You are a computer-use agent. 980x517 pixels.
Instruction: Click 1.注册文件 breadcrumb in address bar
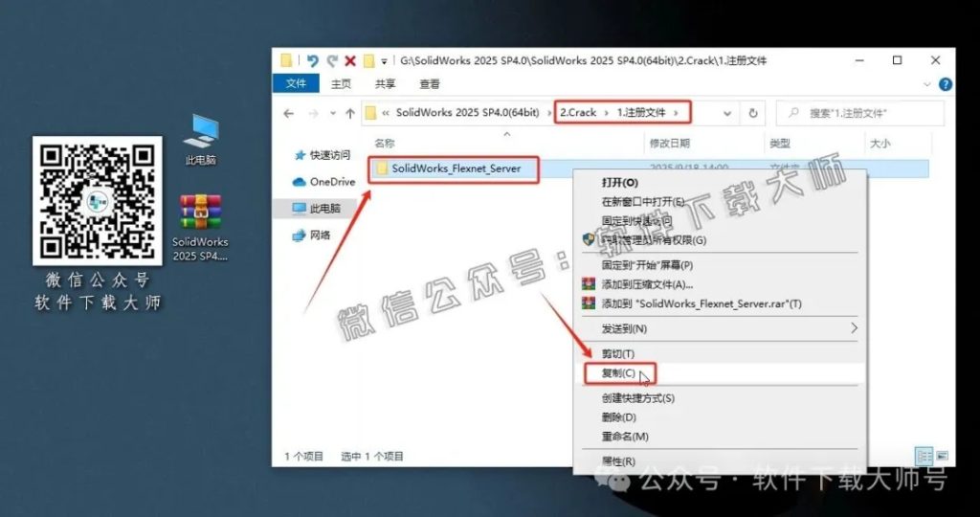(642, 113)
